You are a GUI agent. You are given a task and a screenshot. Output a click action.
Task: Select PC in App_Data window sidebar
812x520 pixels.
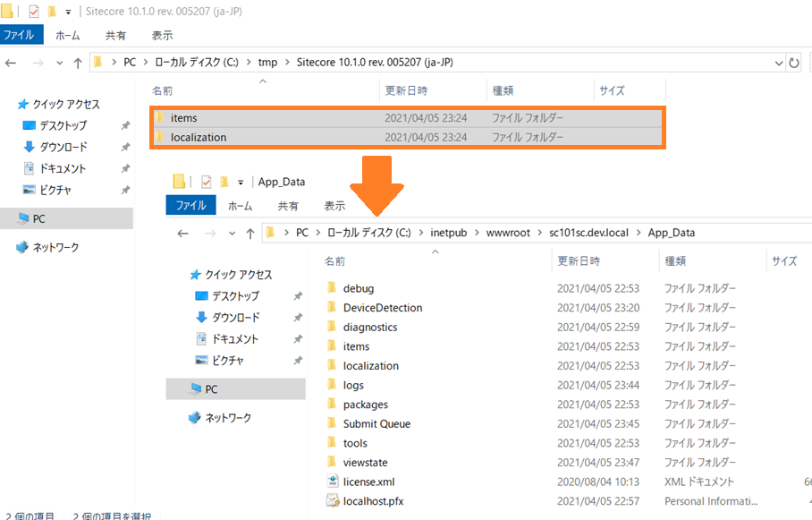click(x=235, y=388)
